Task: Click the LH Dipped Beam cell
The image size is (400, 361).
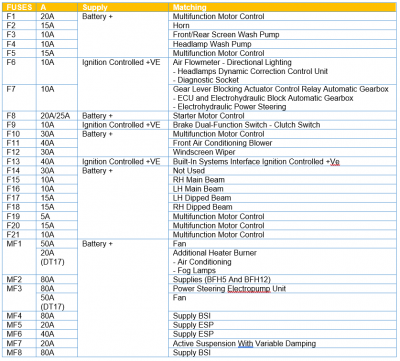Action: pyautogui.click(x=282, y=198)
